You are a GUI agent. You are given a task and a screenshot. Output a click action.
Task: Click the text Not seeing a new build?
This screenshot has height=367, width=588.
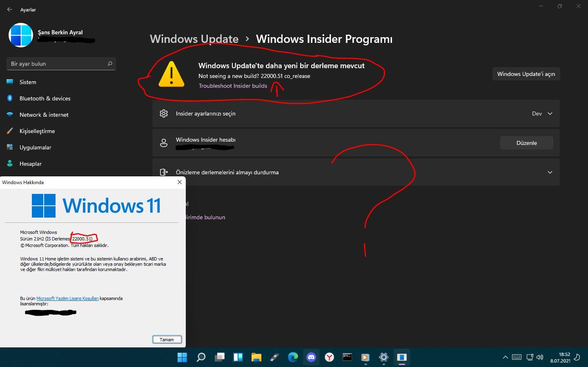click(229, 76)
